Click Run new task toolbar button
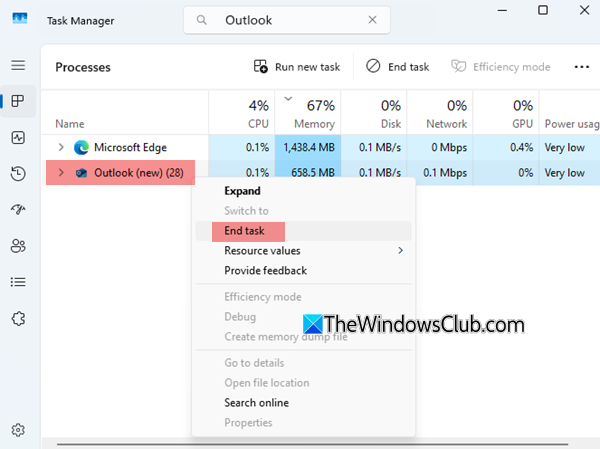600x449 pixels. click(x=297, y=67)
